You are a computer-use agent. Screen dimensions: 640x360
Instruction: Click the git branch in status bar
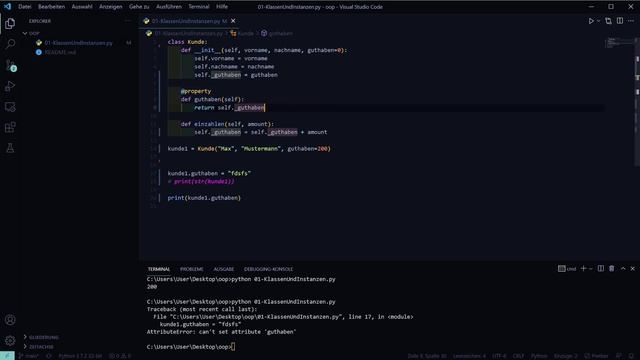pyautogui.click(x=29, y=356)
